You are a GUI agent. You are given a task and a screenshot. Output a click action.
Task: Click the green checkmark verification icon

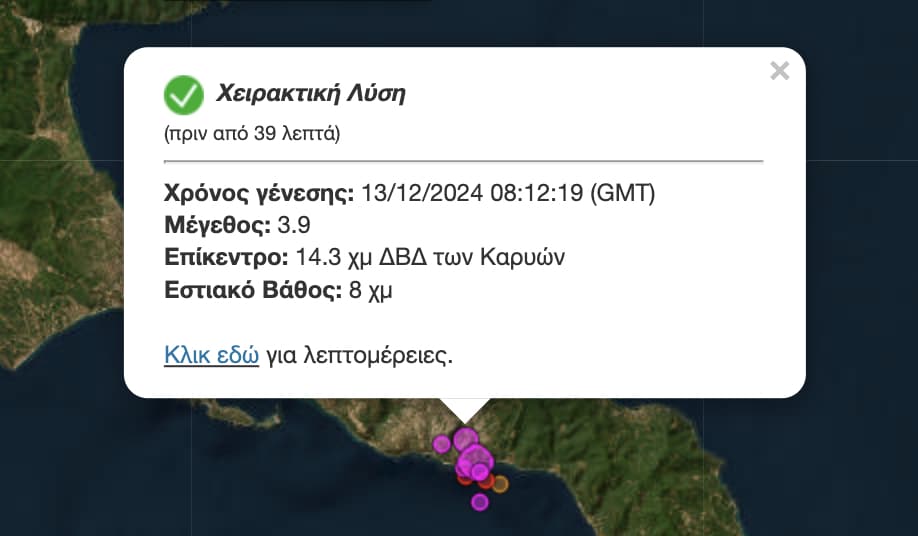coord(184,95)
